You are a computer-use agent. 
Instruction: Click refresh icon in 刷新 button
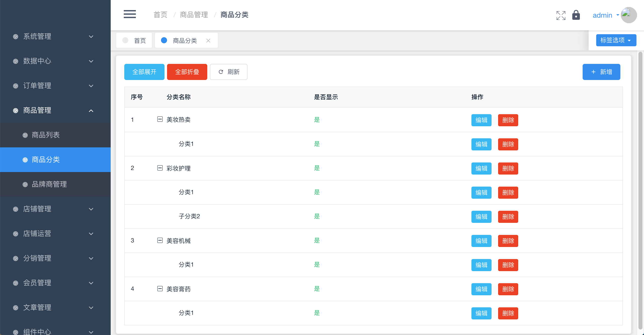pos(221,72)
